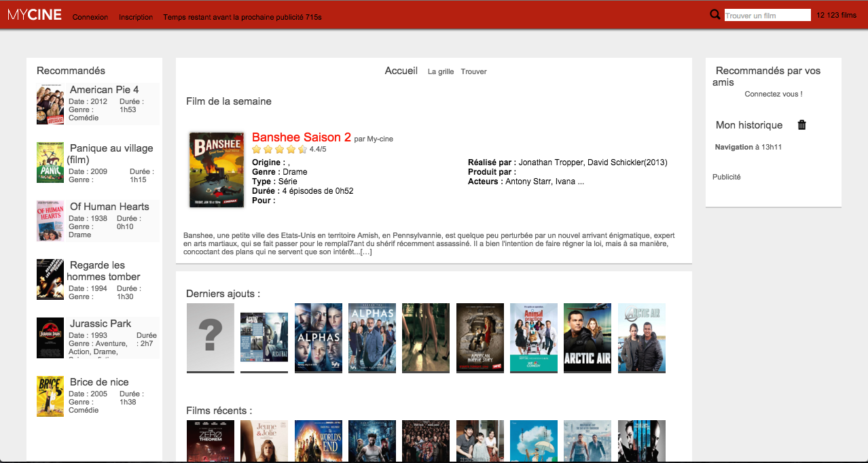The image size is (868, 463).
Task: Open the Banshee Saison 2 title link
Action: (301, 137)
